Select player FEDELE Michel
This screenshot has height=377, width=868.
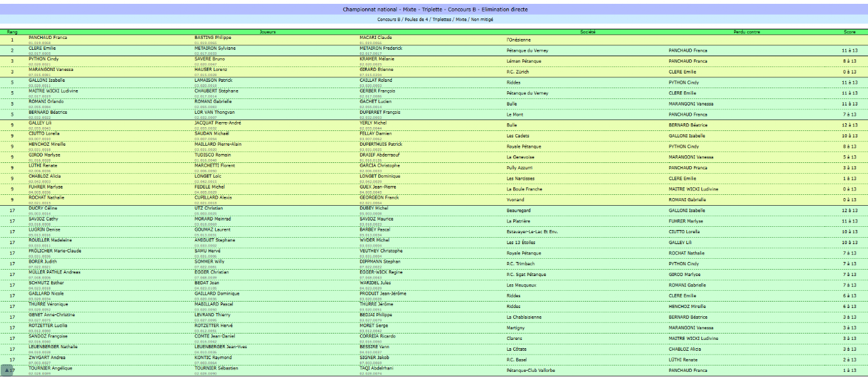[x=209, y=187]
